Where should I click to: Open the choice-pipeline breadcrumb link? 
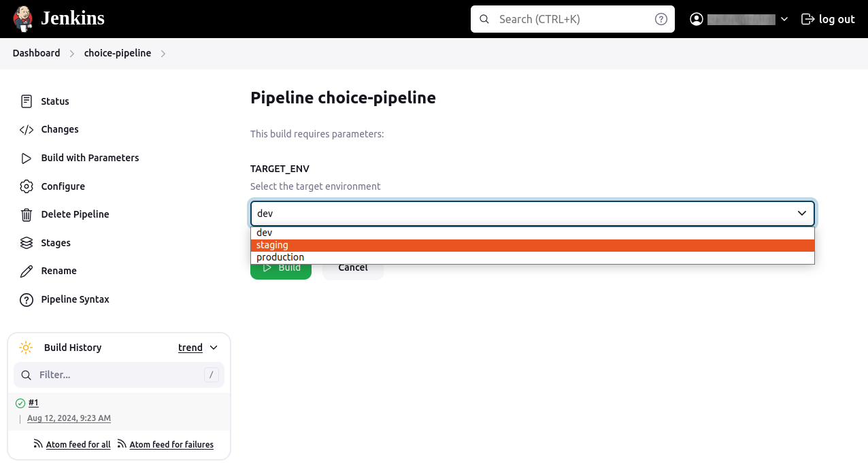(118, 53)
